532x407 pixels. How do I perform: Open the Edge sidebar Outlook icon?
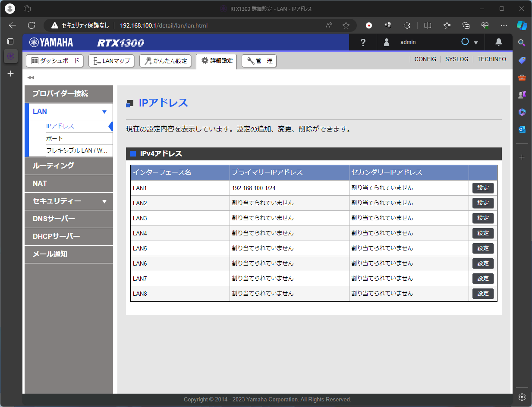coord(522,129)
